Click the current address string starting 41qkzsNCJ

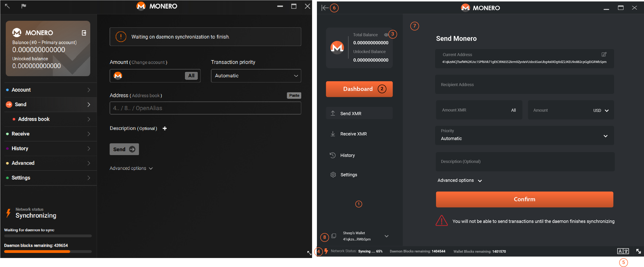(x=524, y=62)
